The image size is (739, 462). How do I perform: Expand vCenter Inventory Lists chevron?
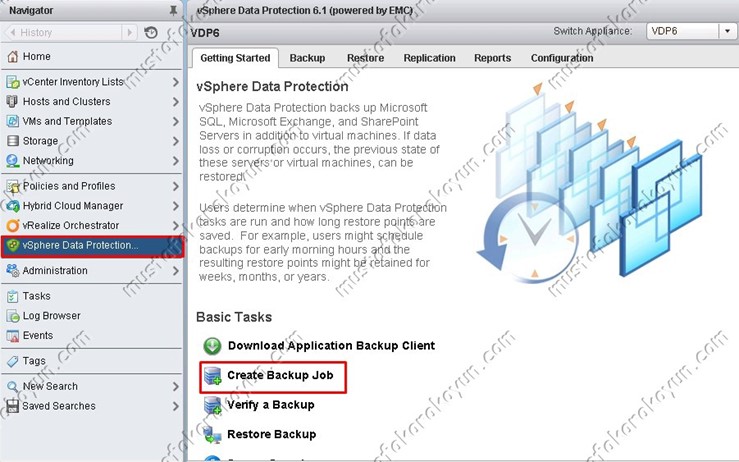[x=175, y=82]
